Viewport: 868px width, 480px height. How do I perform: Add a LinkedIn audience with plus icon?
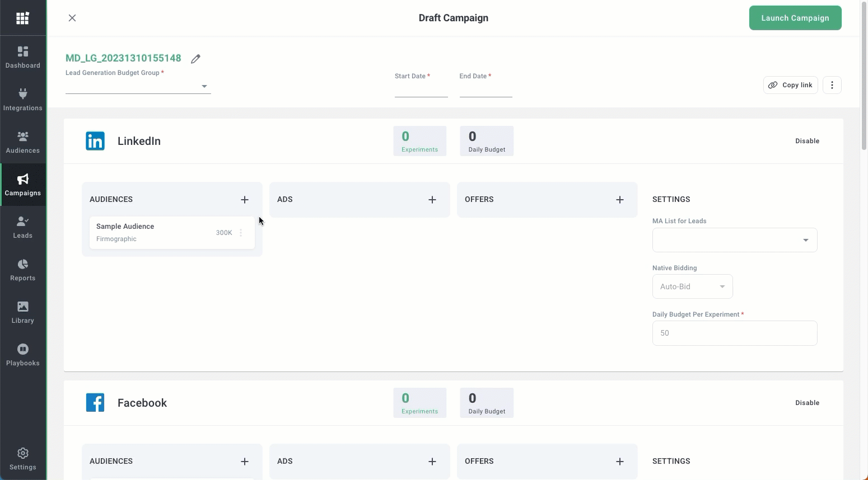245,200
